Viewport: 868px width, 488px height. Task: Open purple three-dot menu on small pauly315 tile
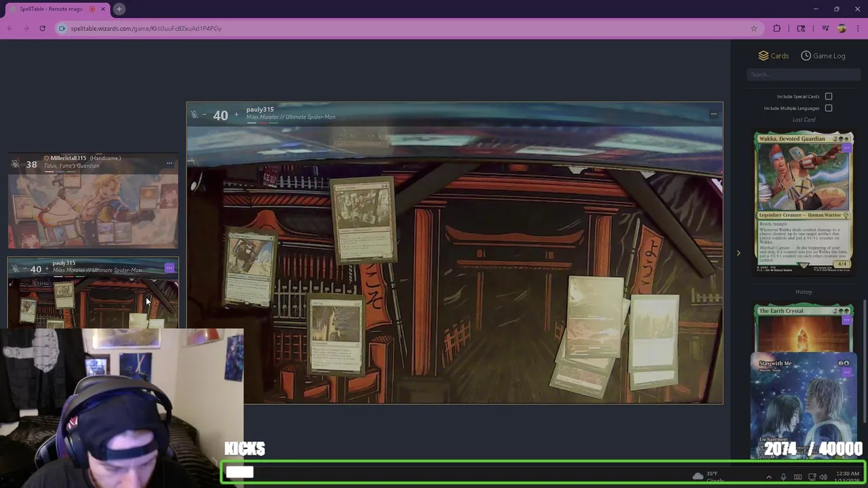click(x=170, y=268)
